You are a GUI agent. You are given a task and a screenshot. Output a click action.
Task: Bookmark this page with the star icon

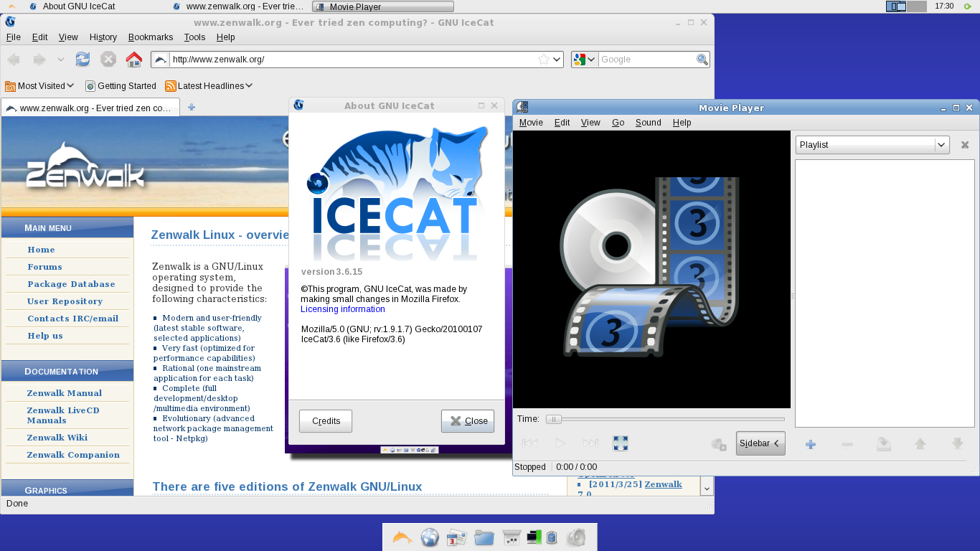point(544,60)
